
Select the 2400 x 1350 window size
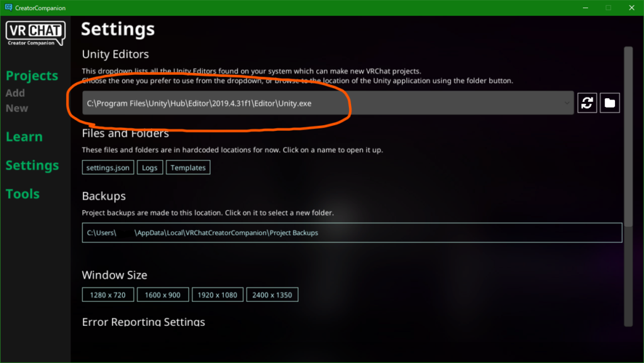point(272,295)
